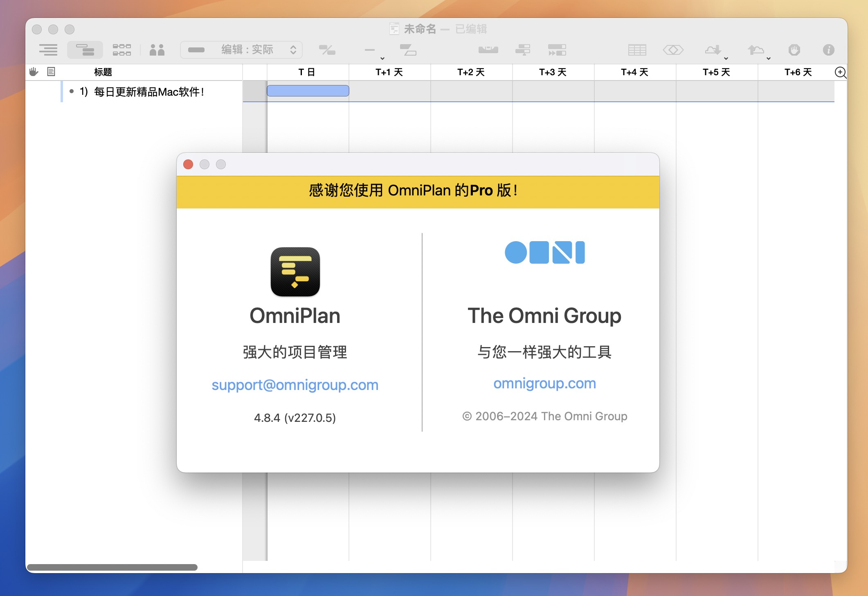Click the 感谢您使用 OmniPlan 的Pro 版 banner

point(418,192)
